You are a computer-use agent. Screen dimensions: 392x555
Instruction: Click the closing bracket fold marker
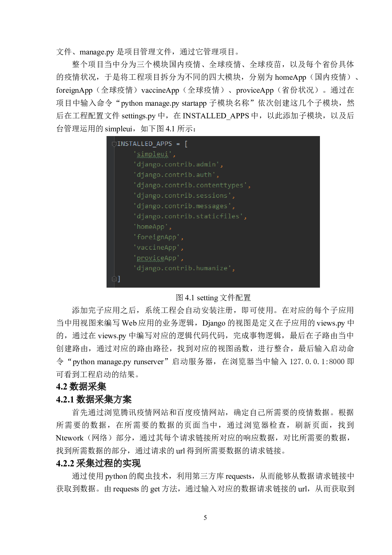(114, 279)
